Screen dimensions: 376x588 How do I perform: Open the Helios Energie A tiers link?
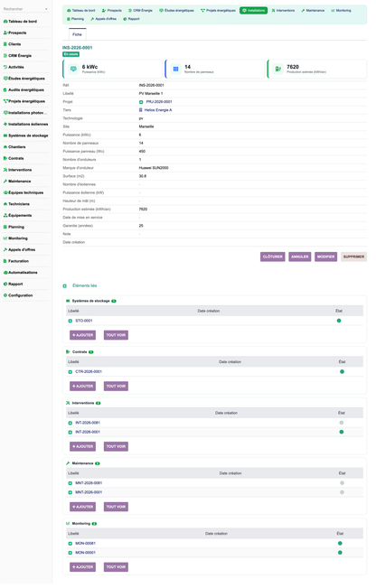[158, 110]
